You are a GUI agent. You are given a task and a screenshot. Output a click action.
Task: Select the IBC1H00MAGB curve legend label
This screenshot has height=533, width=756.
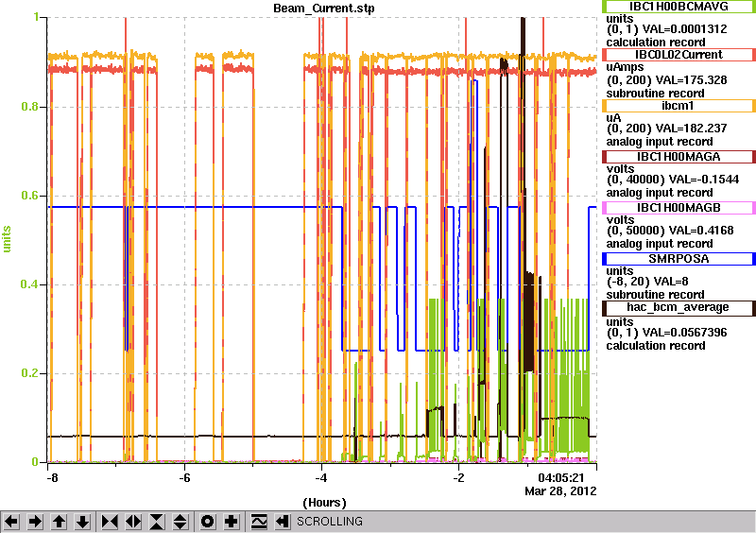679,208
